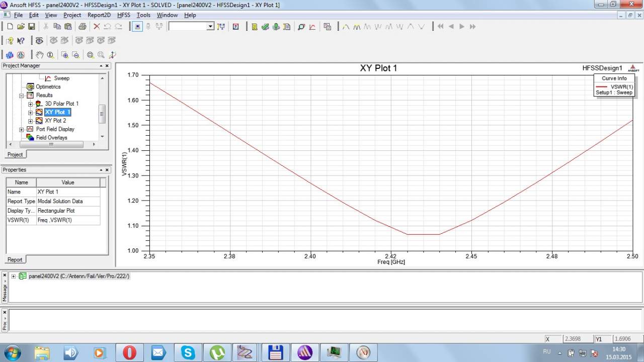The width and height of the screenshot is (644, 362).
Task: Click the Project Manager vertical scrollbar thumb
Action: coord(102,114)
